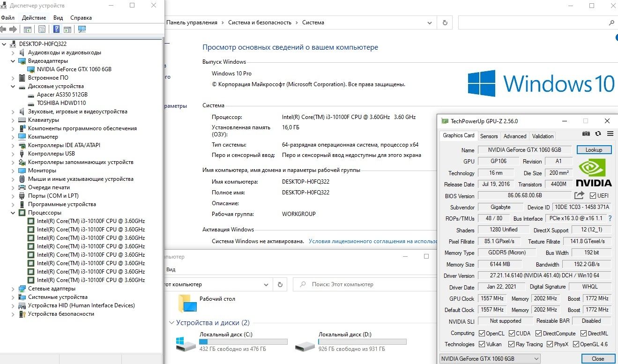Click scan for hardware changes monitor icon
618x364 pixels.
pos(82,29)
